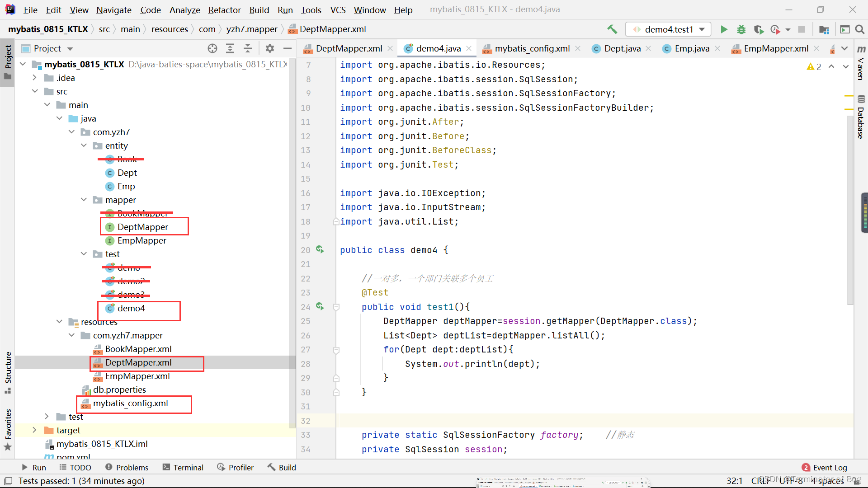The height and width of the screenshot is (488, 868).
Task: Click the Profiler run icon in toolbar
Action: click(x=776, y=29)
